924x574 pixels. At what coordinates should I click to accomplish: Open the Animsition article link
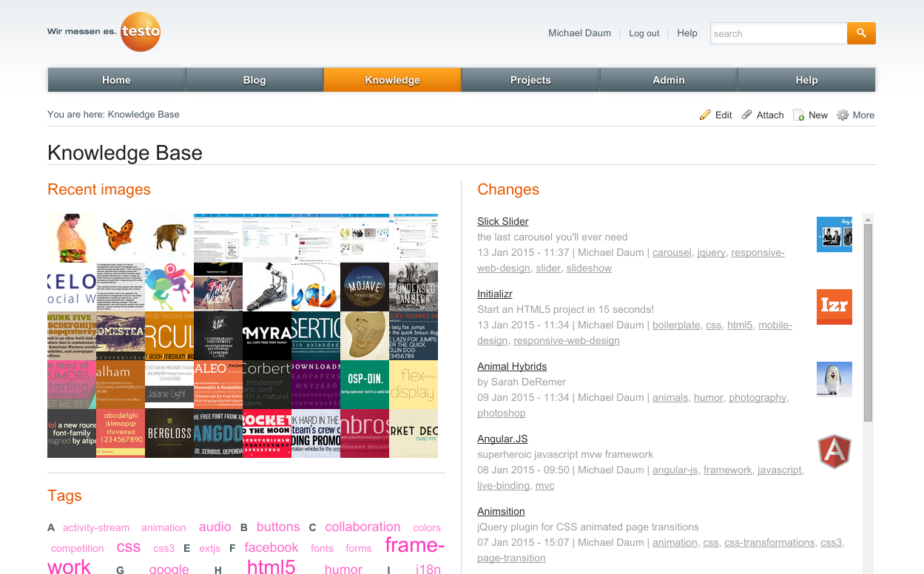[501, 511]
